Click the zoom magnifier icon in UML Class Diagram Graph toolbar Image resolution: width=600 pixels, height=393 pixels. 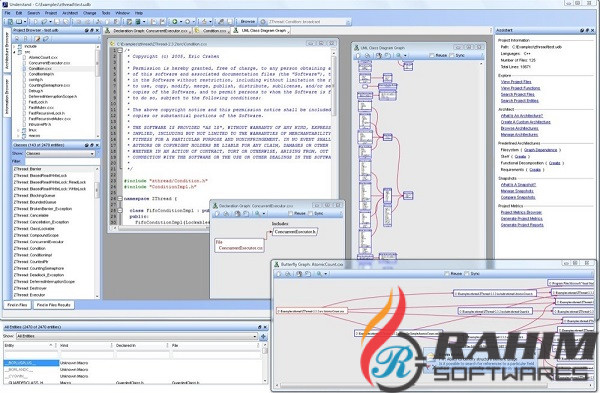click(x=398, y=56)
